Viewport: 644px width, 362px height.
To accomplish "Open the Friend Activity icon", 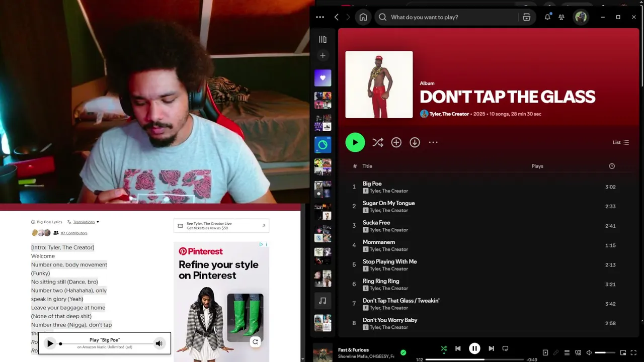I will pyautogui.click(x=561, y=17).
